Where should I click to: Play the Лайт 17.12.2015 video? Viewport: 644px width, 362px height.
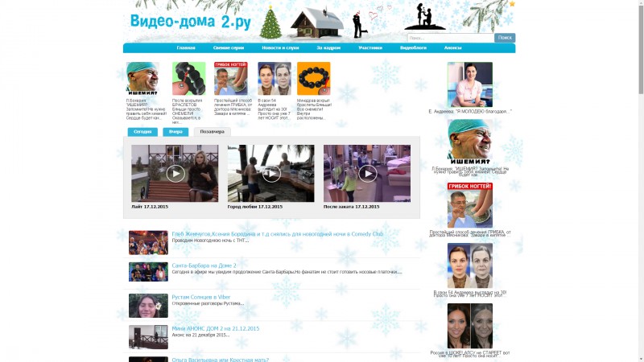(175, 173)
